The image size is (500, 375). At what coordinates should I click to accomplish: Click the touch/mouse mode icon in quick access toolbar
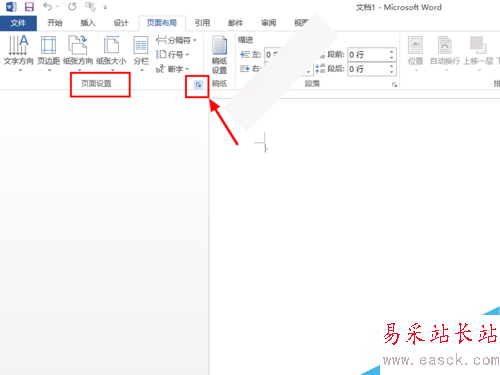tap(90, 7)
